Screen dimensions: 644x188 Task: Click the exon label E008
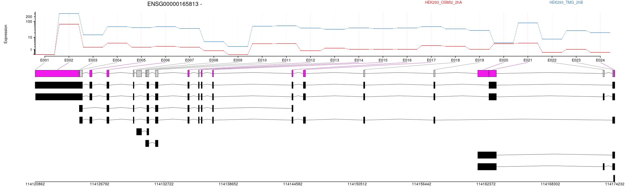coord(214,60)
